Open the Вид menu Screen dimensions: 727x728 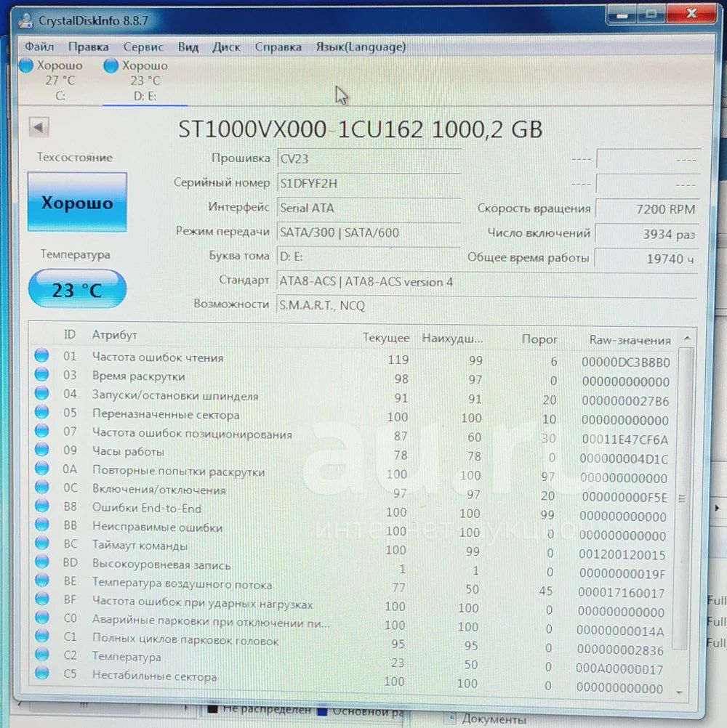[x=188, y=47]
